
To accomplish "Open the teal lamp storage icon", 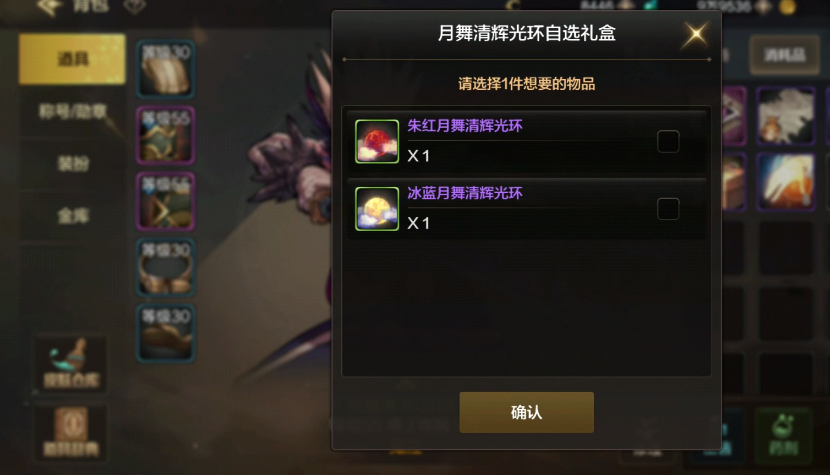I will coord(71,364).
